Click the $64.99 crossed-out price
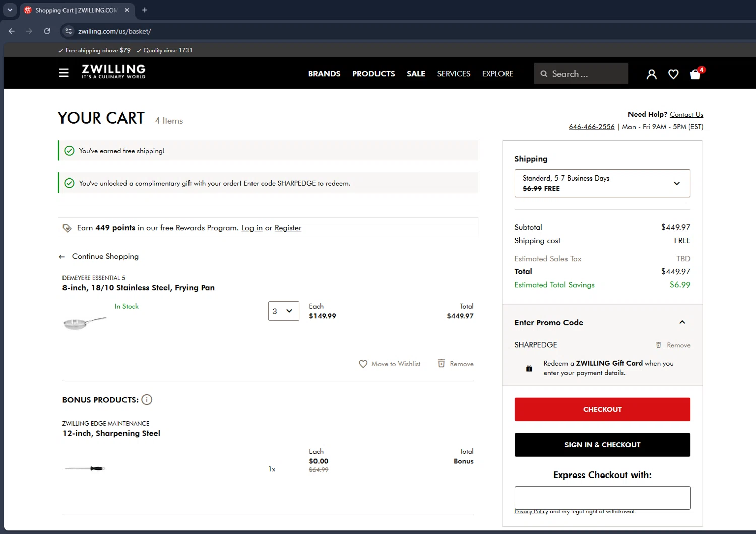This screenshot has height=534, width=756. (319, 470)
